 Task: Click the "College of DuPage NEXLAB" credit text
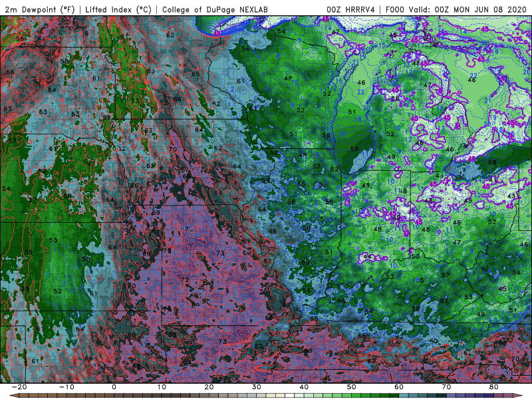215,9
